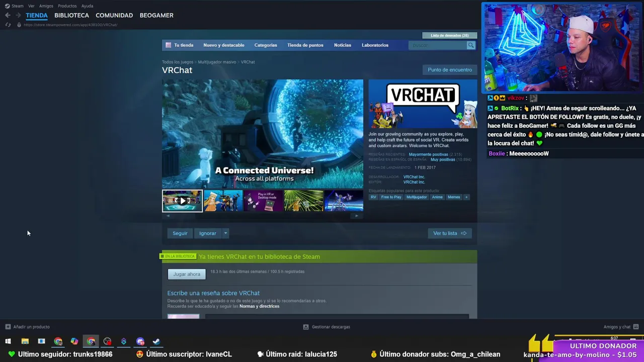The width and height of the screenshot is (644, 362).
Task: Click the Muy positivas reviews link
Action: coord(443,160)
